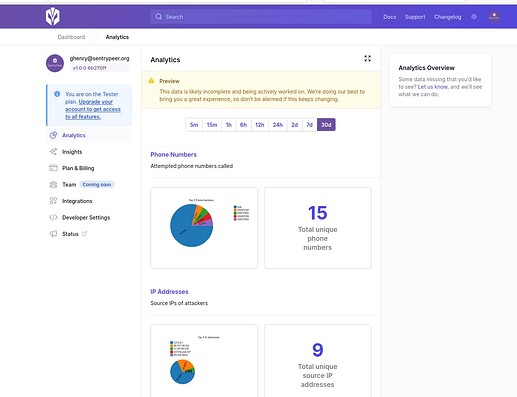Select the 1h time range
The image size is (517, 397).
229,125
